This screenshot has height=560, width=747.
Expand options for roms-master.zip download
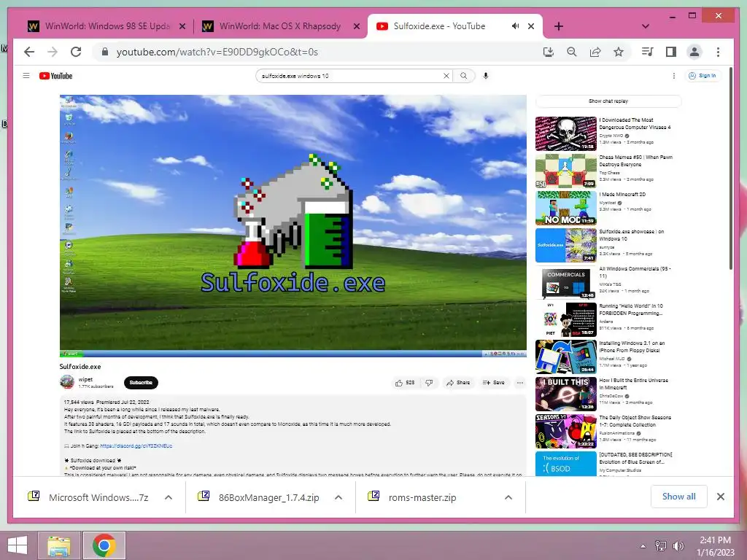point(508,497)
